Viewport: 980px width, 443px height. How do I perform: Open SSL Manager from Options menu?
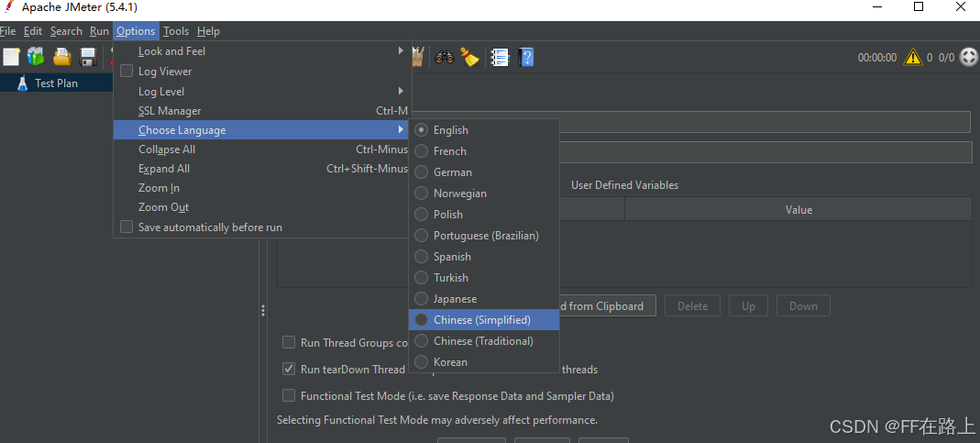[262, 111]
